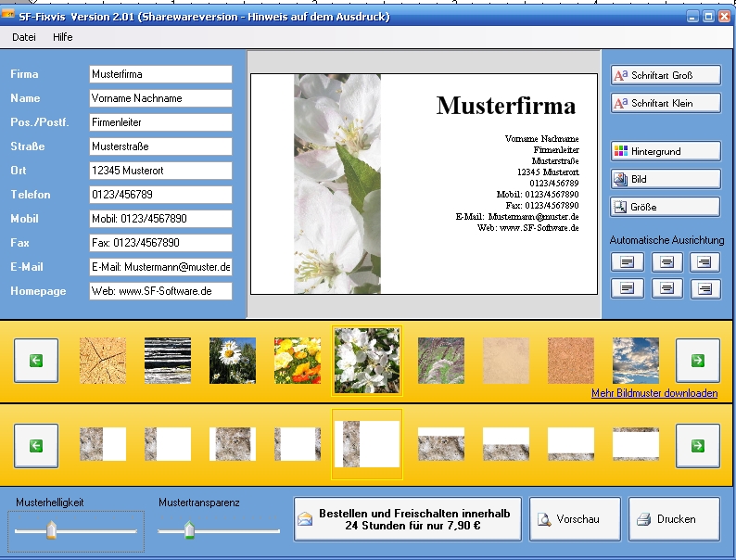Open the Vorschau print preview
This screenshot has height=560, width=736.
(575, 519)
